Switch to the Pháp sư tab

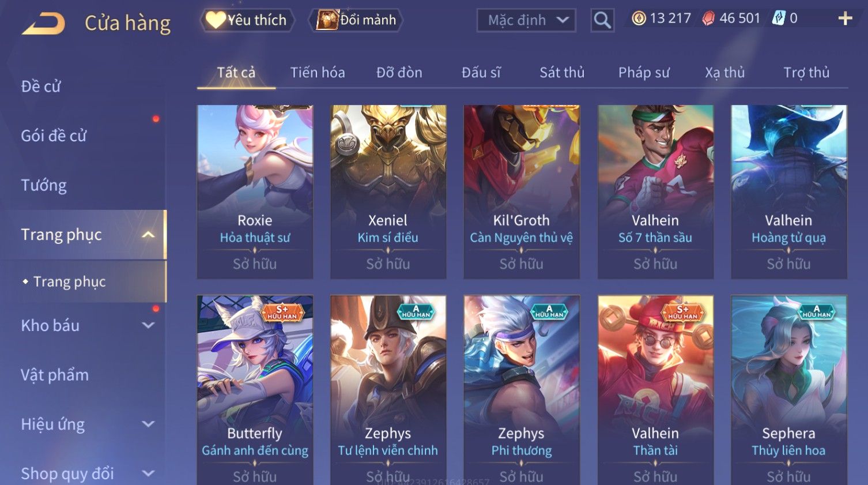[644, 73]
